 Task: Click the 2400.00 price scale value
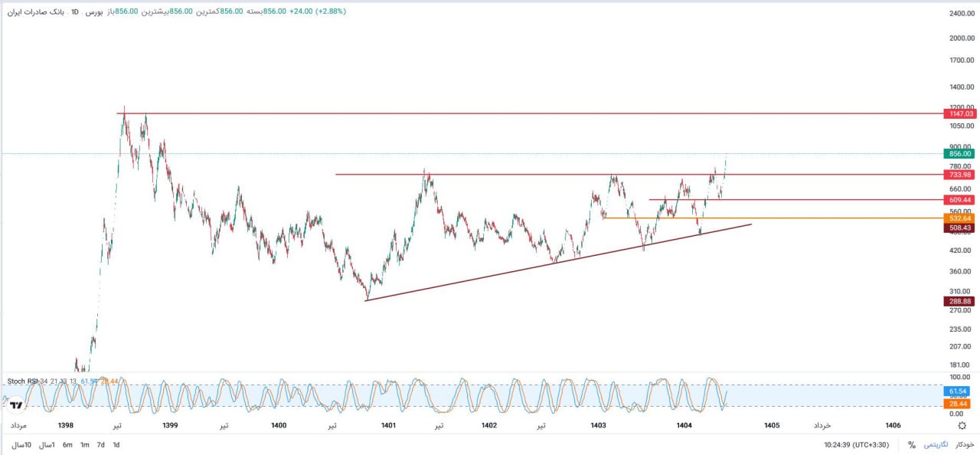pos(961,14)
